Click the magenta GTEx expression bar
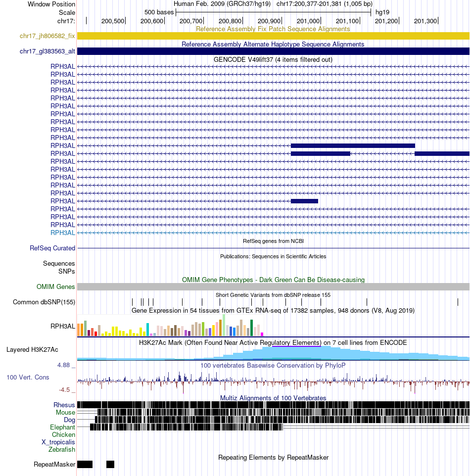Image resolution: width=470 pixels, height=476 pixels. click(262, 334)
